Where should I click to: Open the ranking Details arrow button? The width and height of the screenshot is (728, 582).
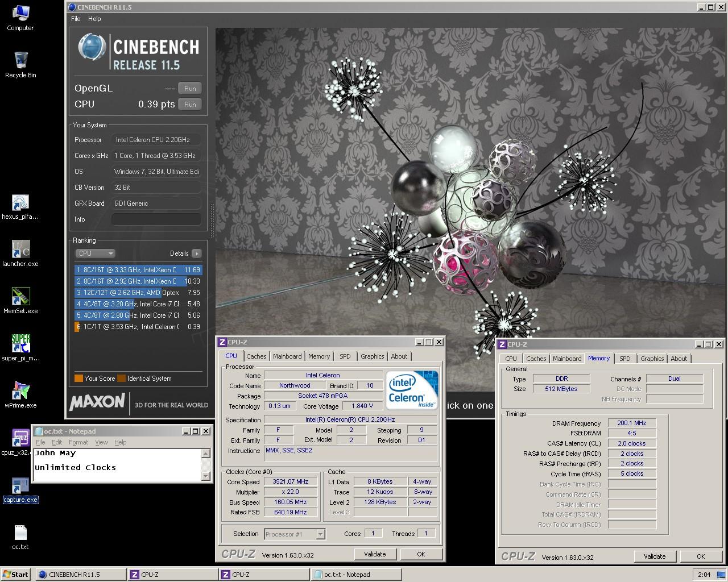(196, 253)
